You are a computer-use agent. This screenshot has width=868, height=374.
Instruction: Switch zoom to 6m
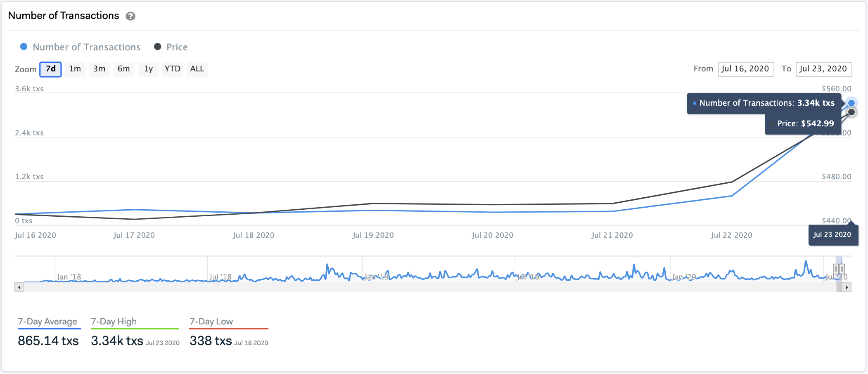pyautogui.click(x=123, y=69)
